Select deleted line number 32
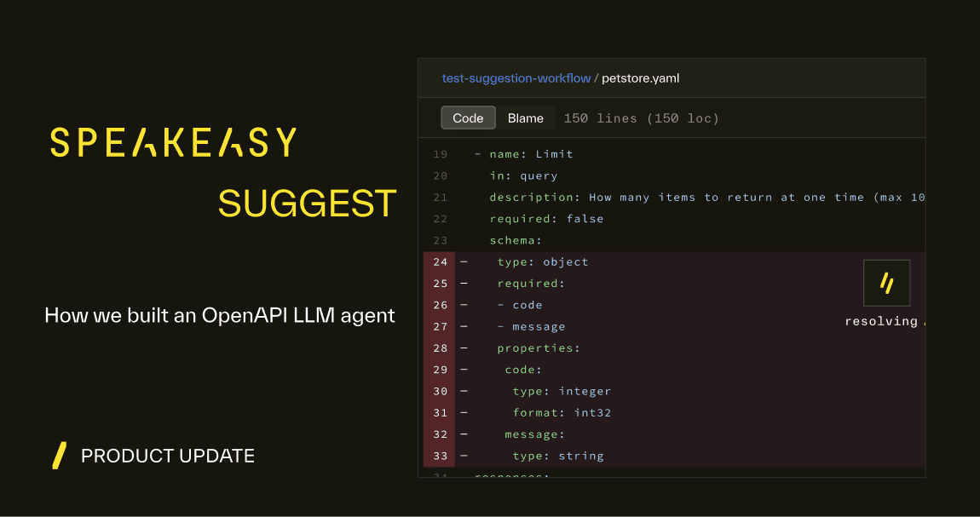 440,434
